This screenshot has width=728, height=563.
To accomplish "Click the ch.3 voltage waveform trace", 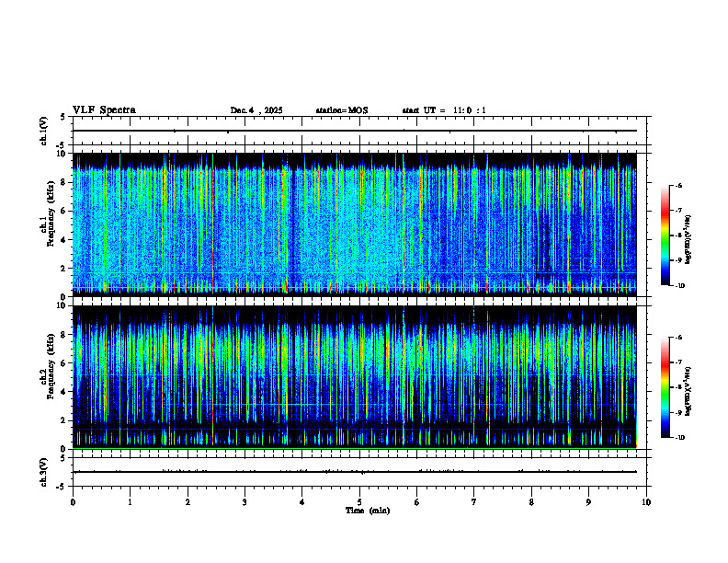I will [x=355, y=472].
